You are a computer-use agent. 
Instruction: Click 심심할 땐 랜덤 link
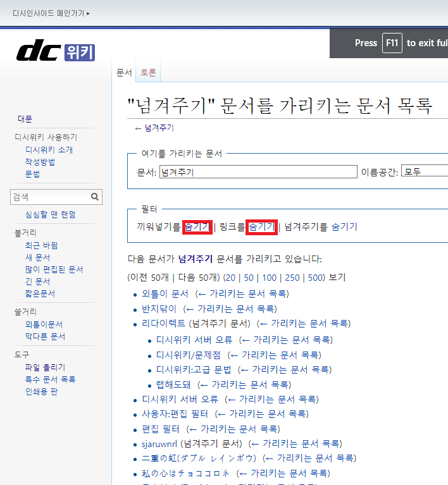[50, 215]
